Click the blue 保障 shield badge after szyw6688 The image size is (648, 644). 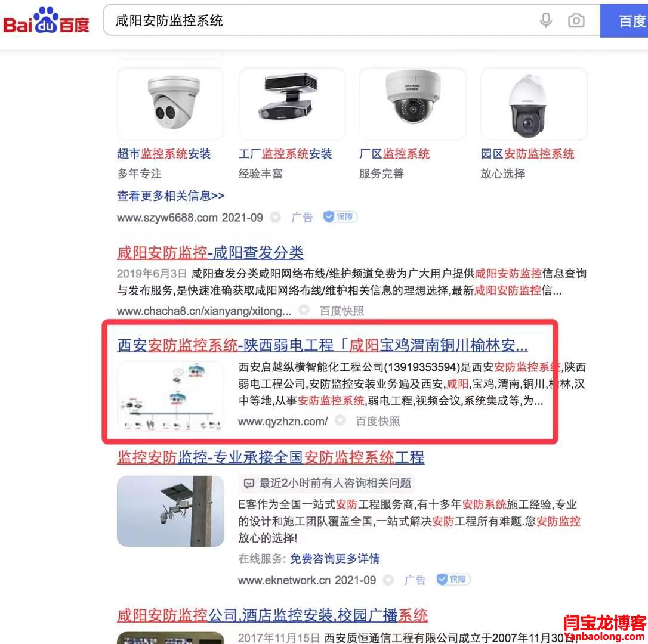click(340, 217)
